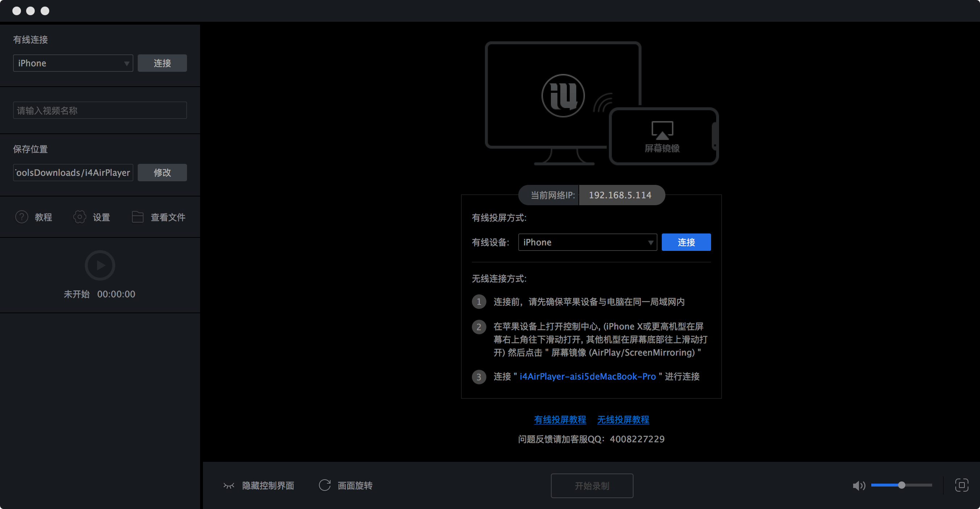Click the 未开始 recording status text

coord(76,294)
